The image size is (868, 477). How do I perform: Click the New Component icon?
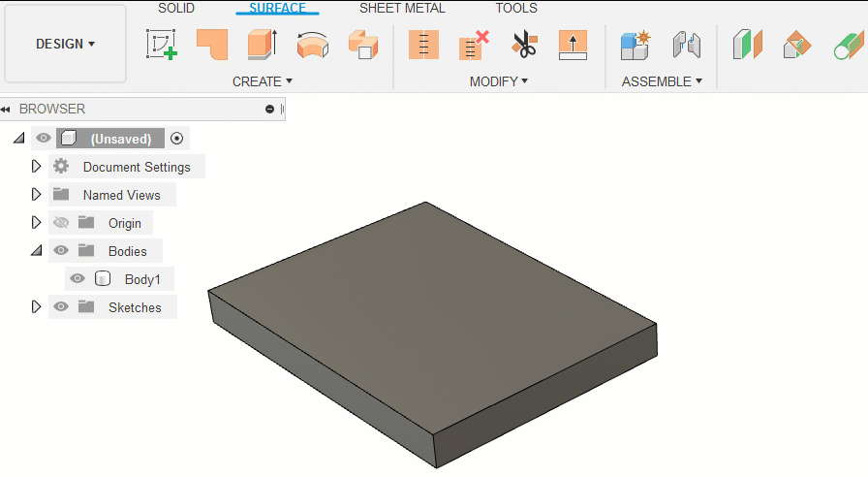(635, 45)
